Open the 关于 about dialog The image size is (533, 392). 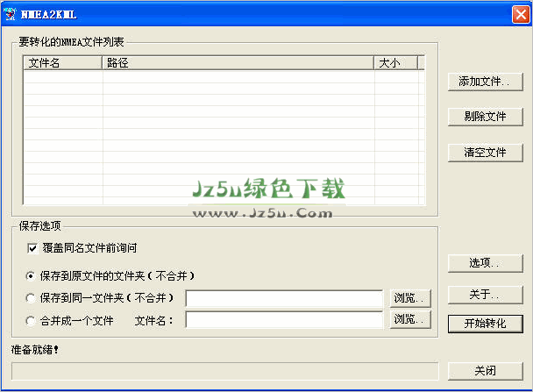(x=485, y=295)
